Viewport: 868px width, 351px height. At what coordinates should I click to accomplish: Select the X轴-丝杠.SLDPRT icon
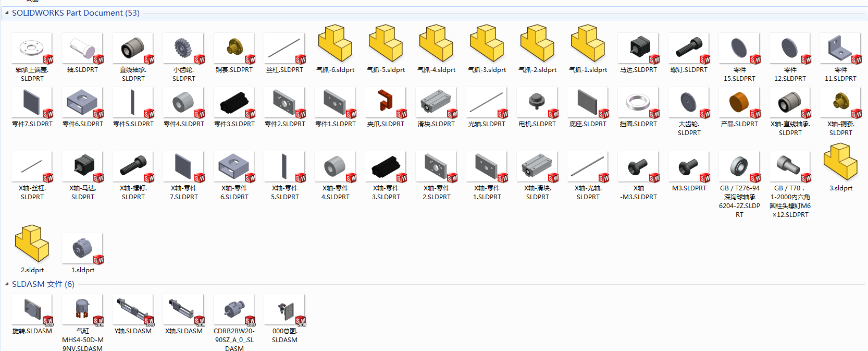tap(32, 167)
